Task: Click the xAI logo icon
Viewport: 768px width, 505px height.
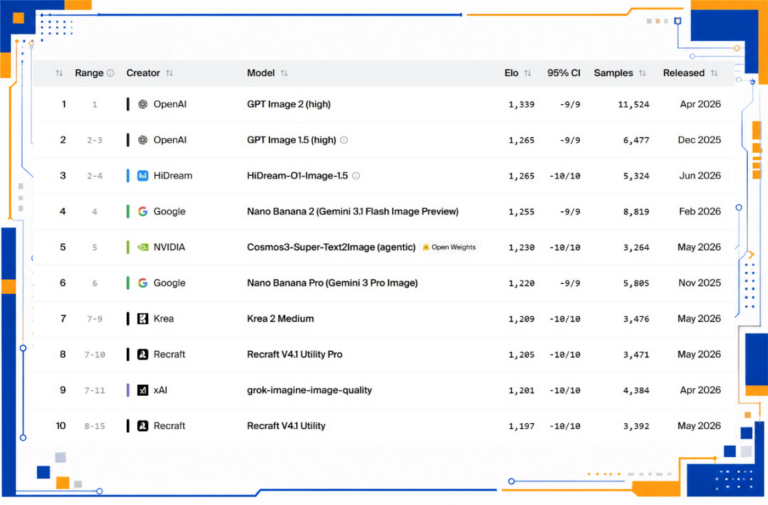Action: [x=143, y=390]
